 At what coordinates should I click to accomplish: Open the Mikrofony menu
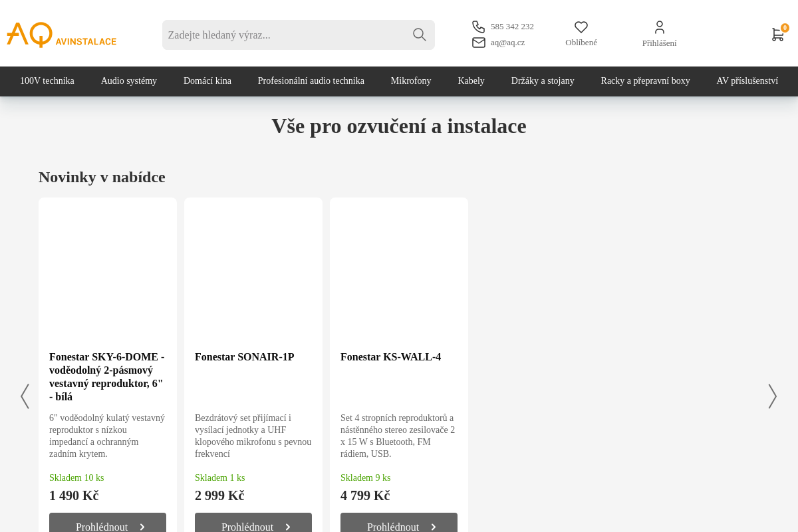pos(411,81)
